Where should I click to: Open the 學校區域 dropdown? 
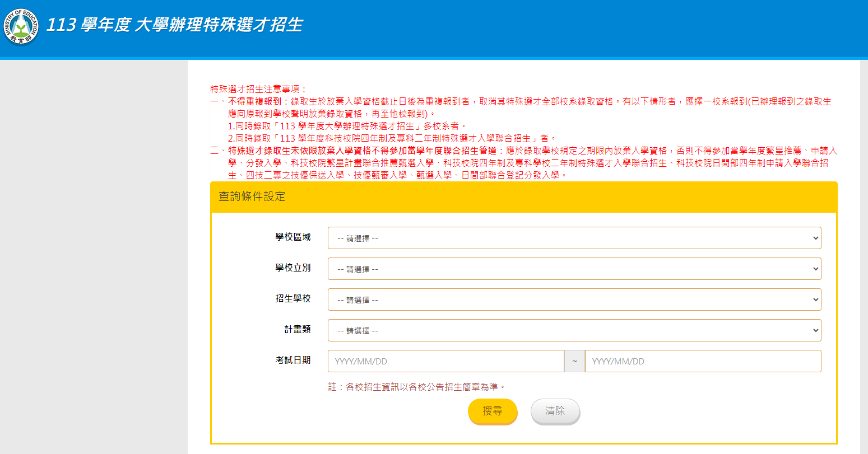click(x=574, y=238)
